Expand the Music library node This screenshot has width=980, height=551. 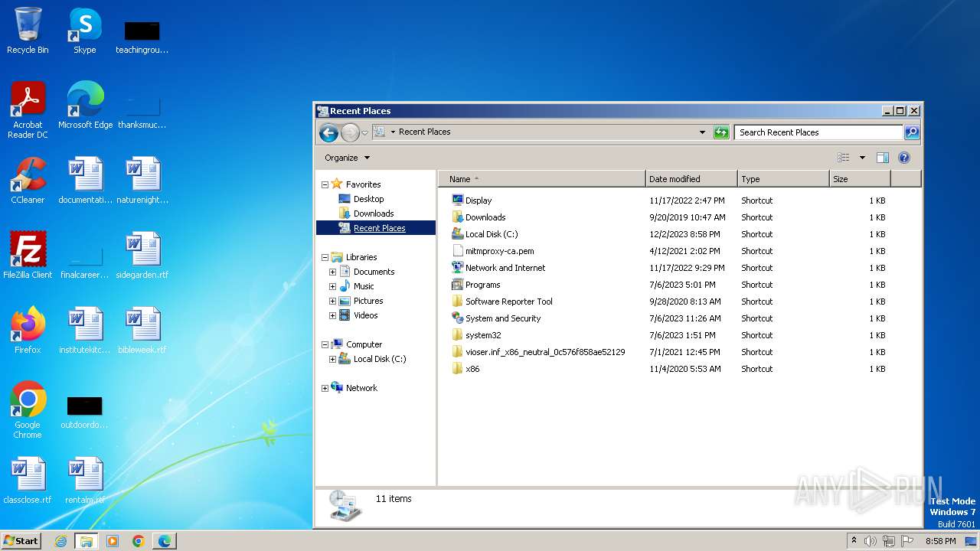(332, 286)
